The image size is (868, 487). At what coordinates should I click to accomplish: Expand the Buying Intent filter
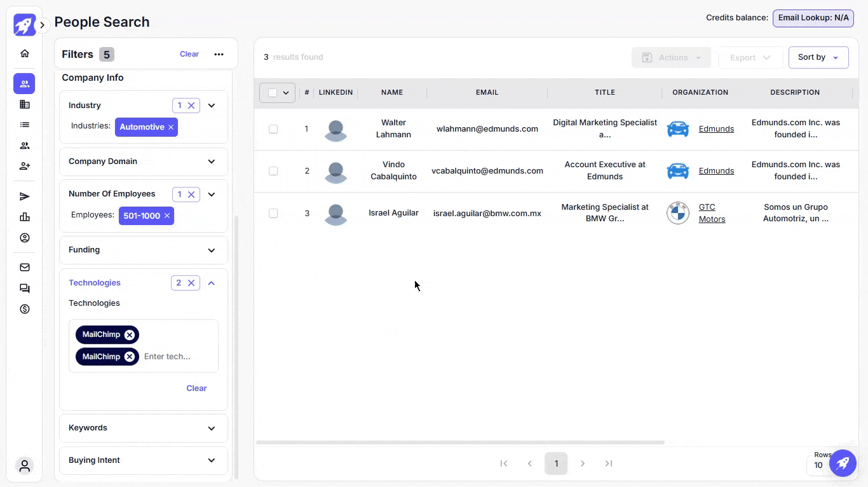212,460
